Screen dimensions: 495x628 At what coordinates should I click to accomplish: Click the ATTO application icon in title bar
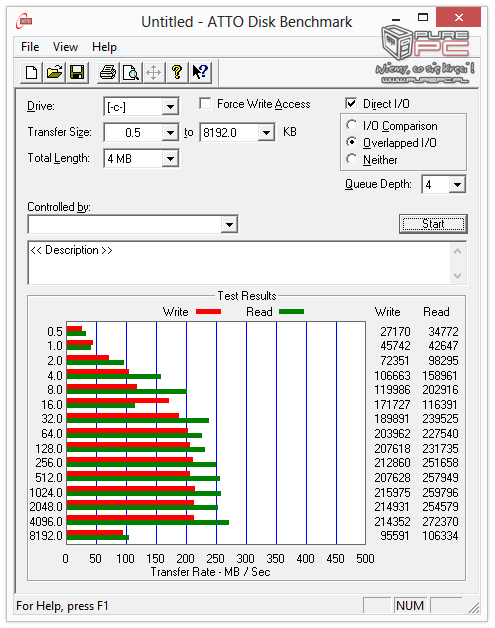(x=24, y=21)
